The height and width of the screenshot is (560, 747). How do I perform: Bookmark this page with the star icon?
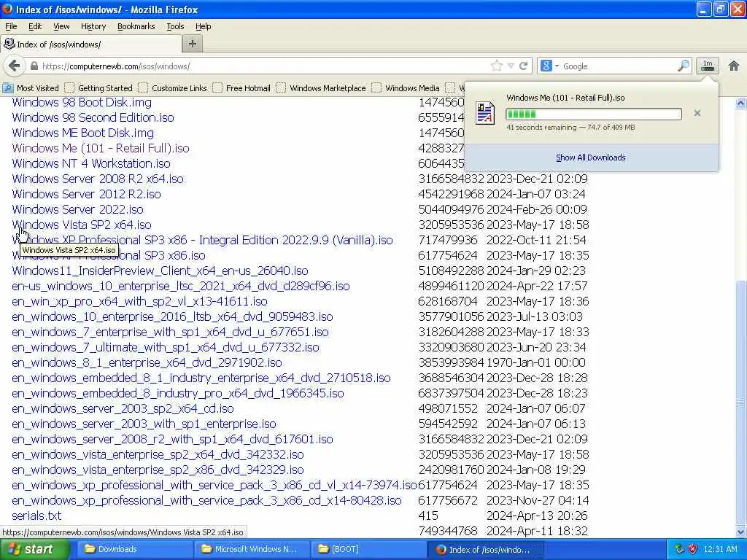[496, 66]
